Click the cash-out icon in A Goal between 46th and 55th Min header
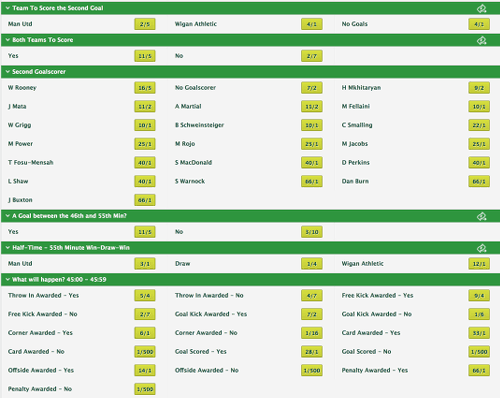The height and width of the screenshot is (398, 500). coord(481,216)
